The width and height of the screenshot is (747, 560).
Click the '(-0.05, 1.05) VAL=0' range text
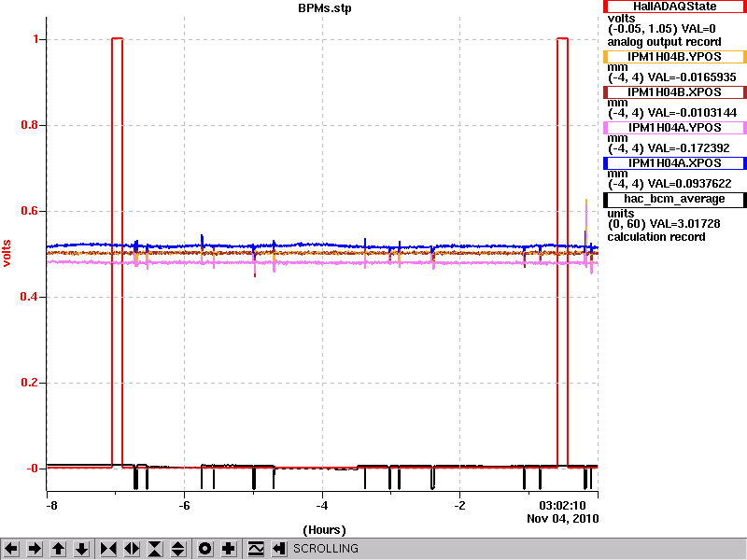662,29
